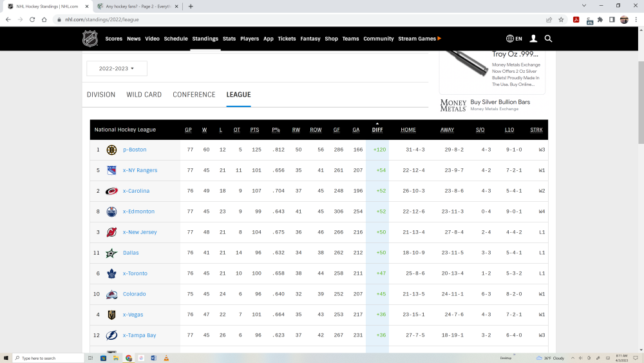Viewport: 644px width, 363px height.
Task: Switch to the DIVISION standings tab
Action: coord(101,95)
